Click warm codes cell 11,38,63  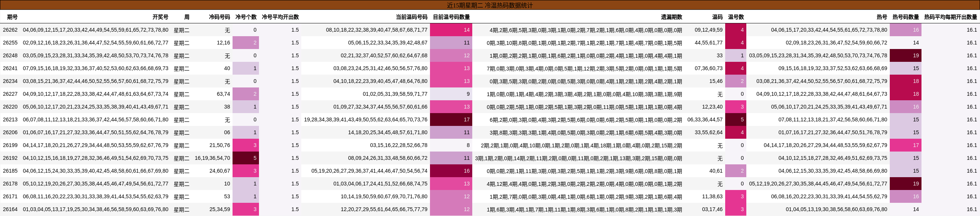tap(712, 197)
